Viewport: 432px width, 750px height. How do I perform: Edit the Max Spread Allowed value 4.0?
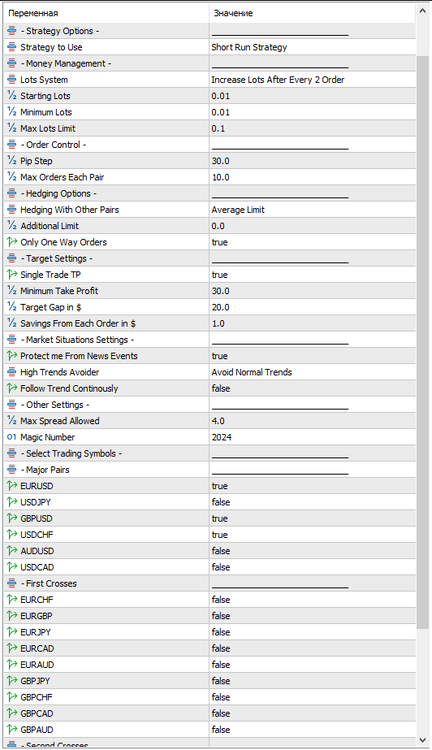point(312,421)
